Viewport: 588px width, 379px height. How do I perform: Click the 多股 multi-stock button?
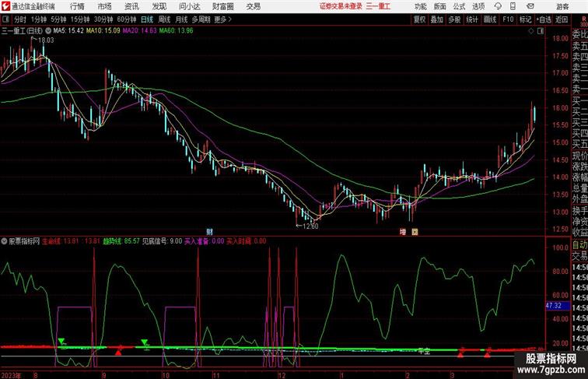(x=454, y=19)
